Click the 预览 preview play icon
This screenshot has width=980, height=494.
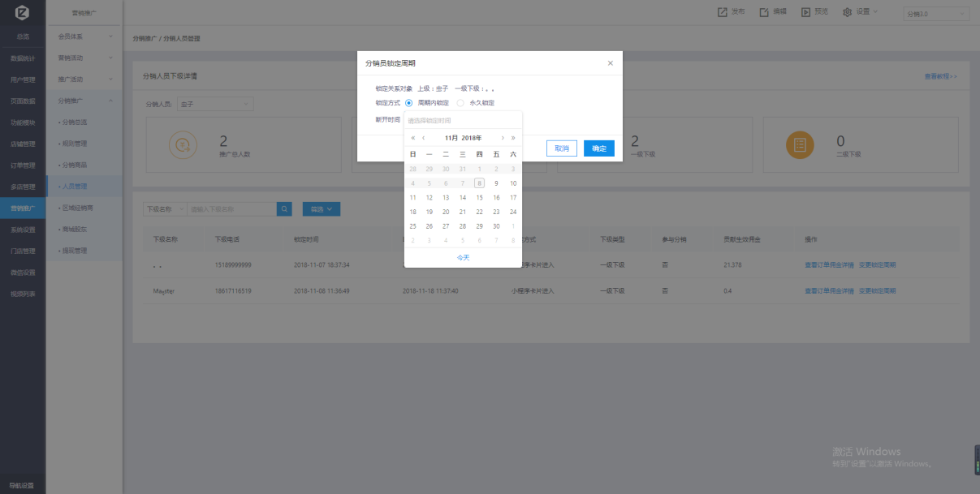coord(805,12)
